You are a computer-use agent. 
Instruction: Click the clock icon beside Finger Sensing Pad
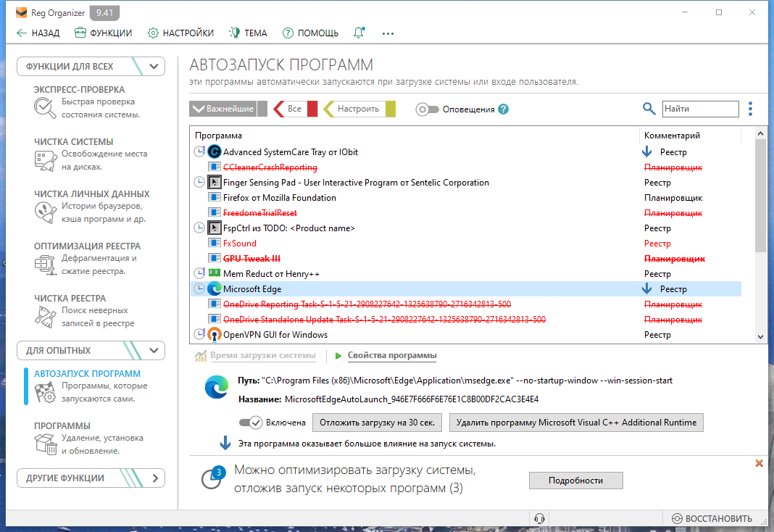click(x=199, y=182)
